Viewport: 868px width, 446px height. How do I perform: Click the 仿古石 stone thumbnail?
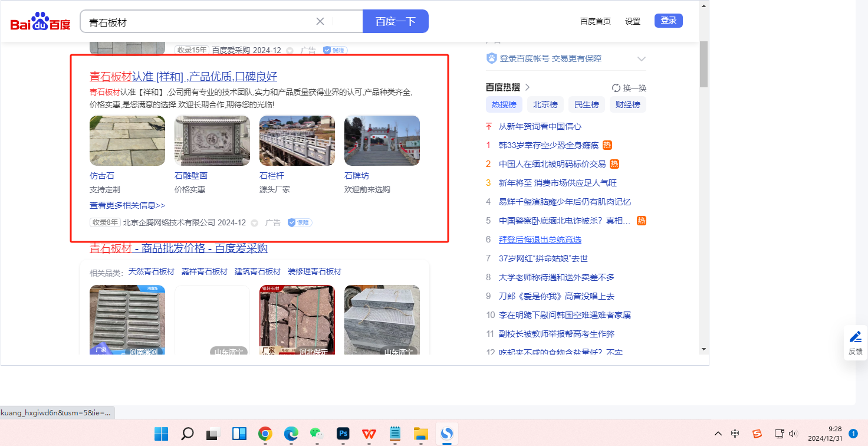[127, 140]
